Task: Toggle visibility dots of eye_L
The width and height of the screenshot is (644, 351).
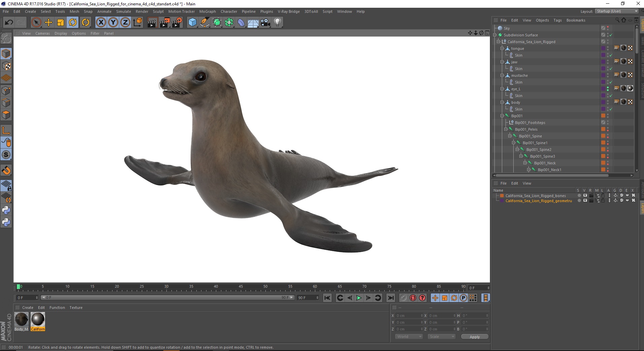Action: pos(608,89)
